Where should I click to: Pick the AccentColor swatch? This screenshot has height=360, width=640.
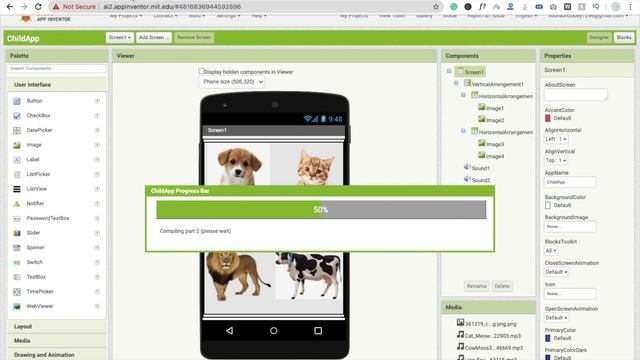pyautogui.click(x=548, y=118)
